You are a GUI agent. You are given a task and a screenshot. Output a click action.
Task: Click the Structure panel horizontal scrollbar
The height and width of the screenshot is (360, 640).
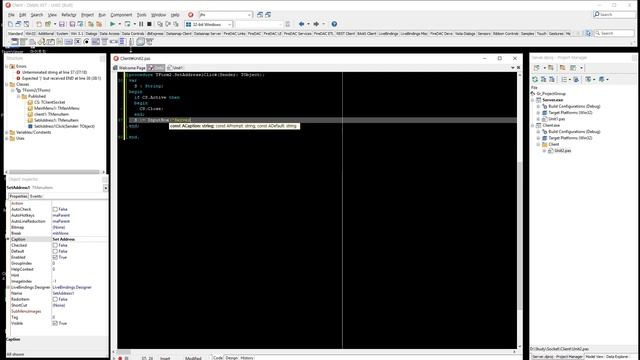point(55,172)
